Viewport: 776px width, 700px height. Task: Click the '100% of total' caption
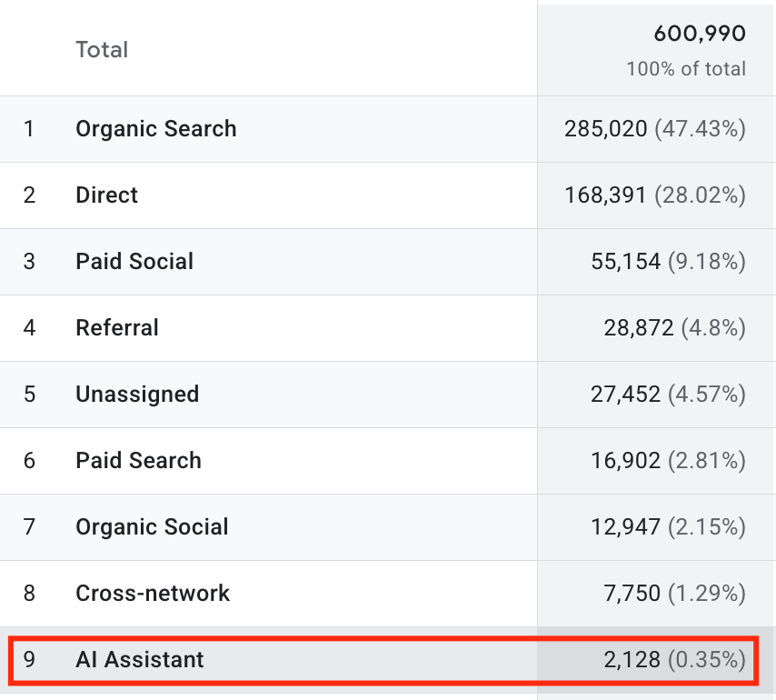coord(686,69)
